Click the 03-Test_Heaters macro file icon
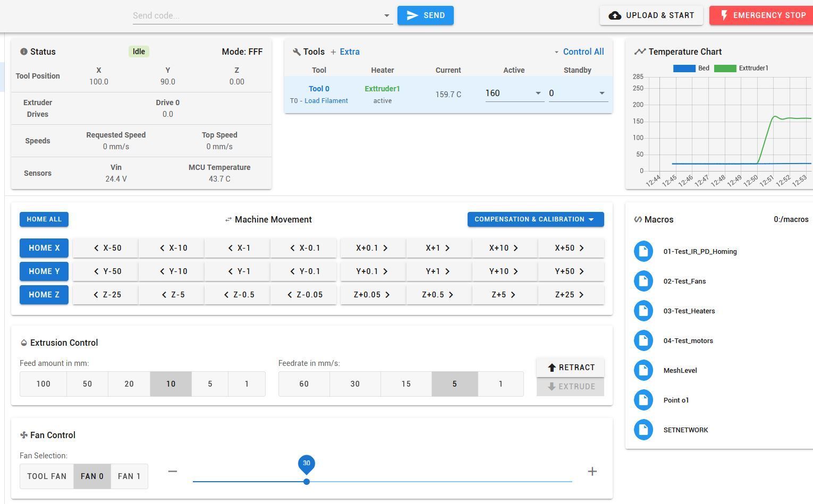This screenshot has height=504, width=813. pyautogui.click(x=643, y=311)
